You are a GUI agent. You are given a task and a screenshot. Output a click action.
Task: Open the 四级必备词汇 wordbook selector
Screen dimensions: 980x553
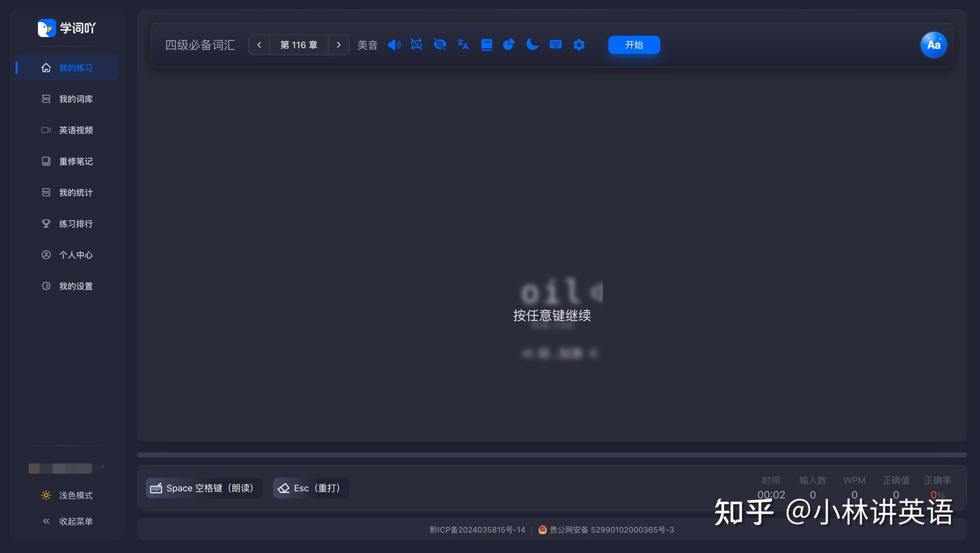(200, 45)
